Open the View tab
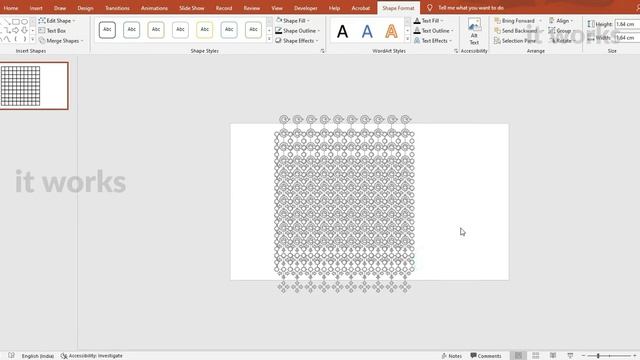 (x=277, y=8)
